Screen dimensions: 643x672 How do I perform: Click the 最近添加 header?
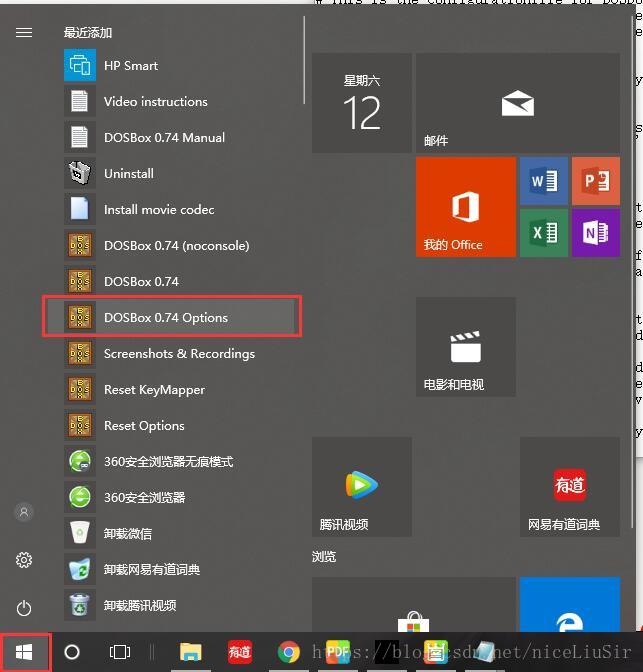[x=88, y=33]
